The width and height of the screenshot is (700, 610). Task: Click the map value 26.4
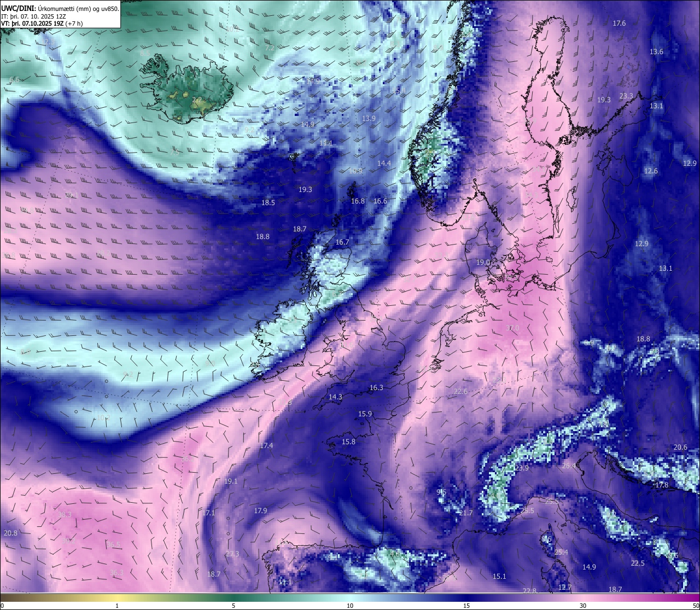pos(569,466)
